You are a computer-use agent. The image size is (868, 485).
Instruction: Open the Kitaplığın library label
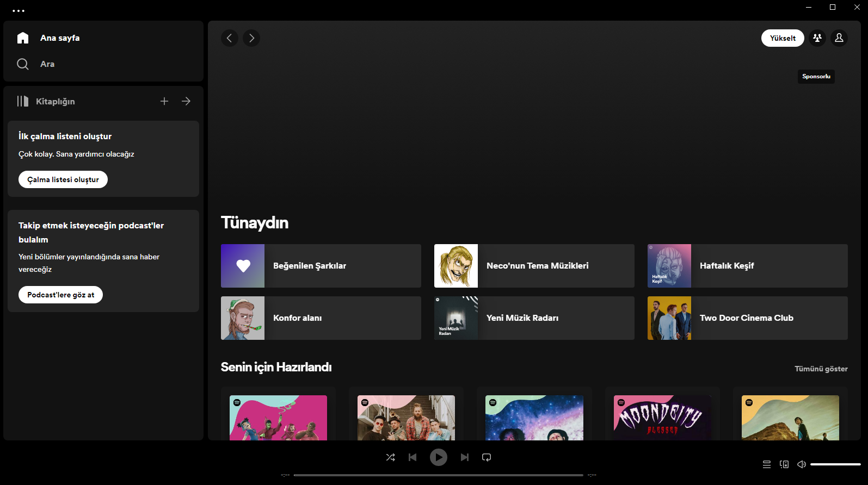point(56,102)
